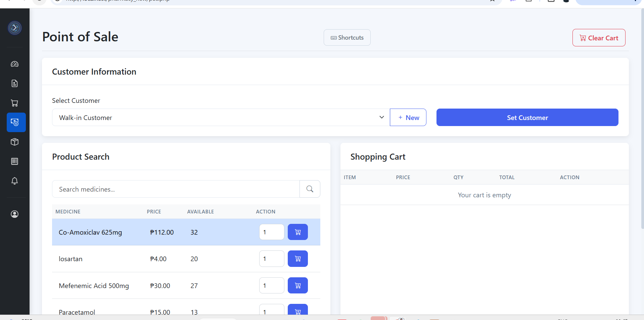Add Mefenemic Acid 500mg to cart
Viewport: 644px width, 320px height.
297,285
